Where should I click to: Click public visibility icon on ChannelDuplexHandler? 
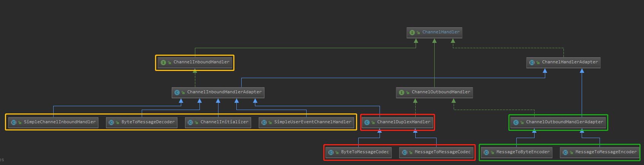point(373,123)
